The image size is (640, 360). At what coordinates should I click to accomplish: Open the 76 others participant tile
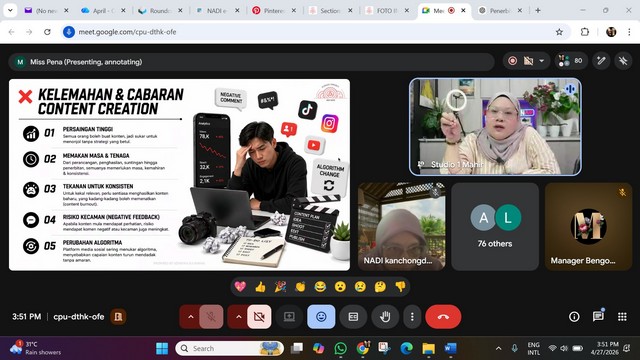pos(495,227)
